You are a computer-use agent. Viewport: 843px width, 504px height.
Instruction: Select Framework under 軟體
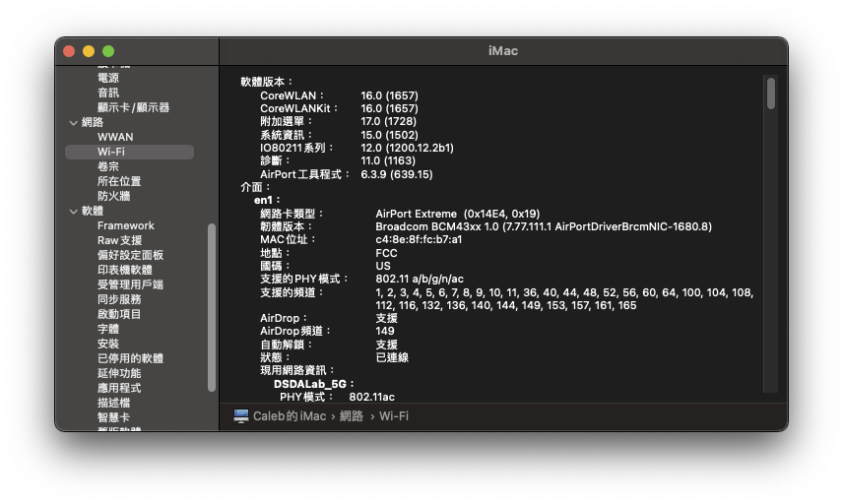[125, 225]
